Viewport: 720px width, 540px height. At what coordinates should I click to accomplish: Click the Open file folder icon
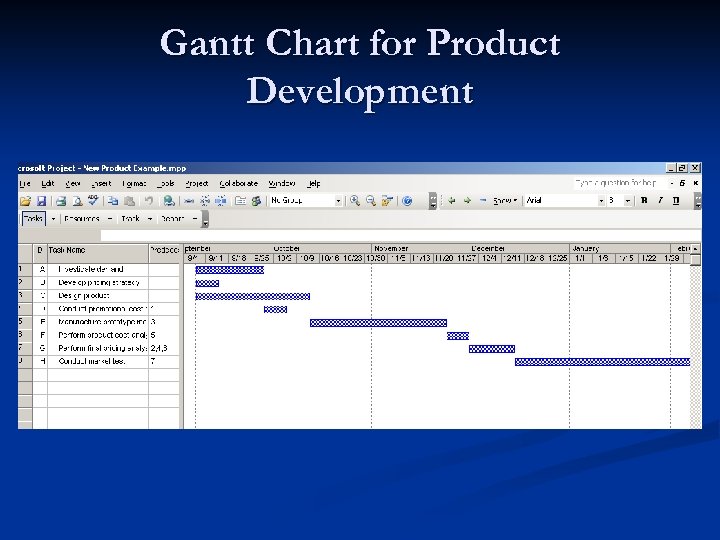click(25, 201)
